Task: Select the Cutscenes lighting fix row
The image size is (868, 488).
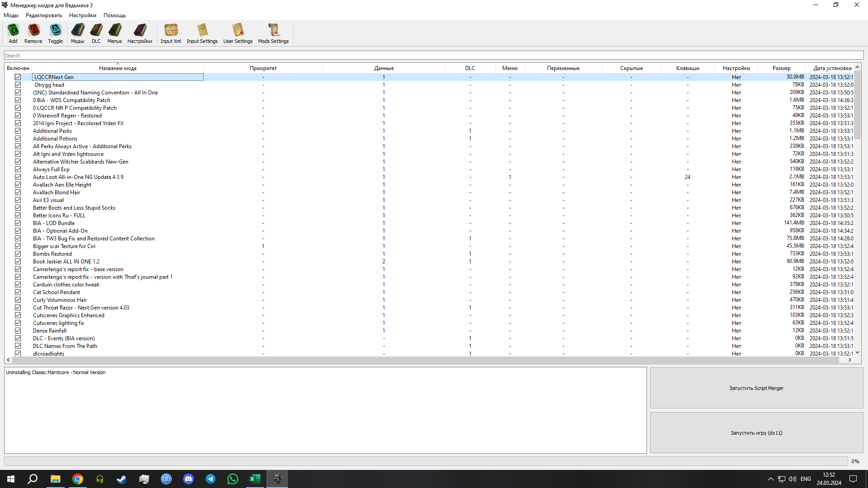Action: pyautogui.click(x=429, y=323)
